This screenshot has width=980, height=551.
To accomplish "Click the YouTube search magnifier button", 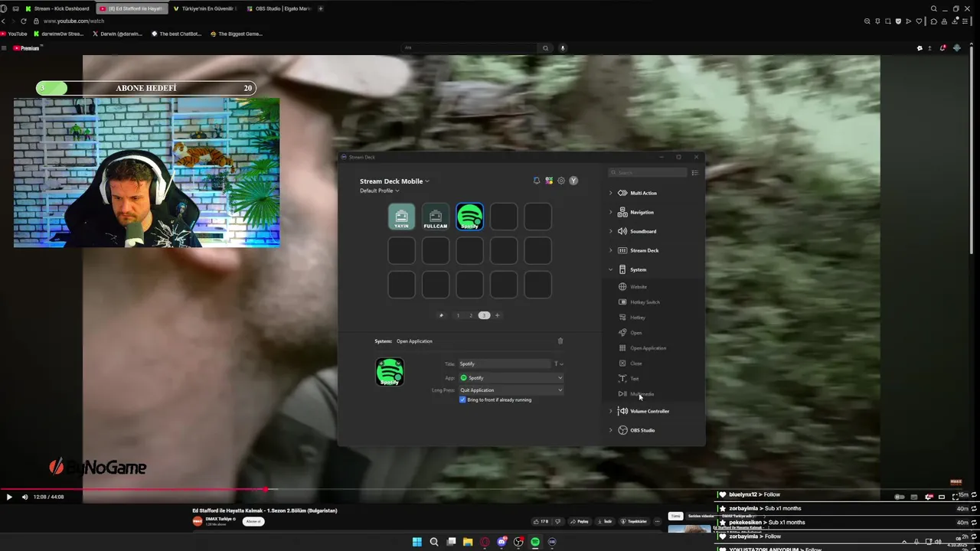I will coord(545,47).
